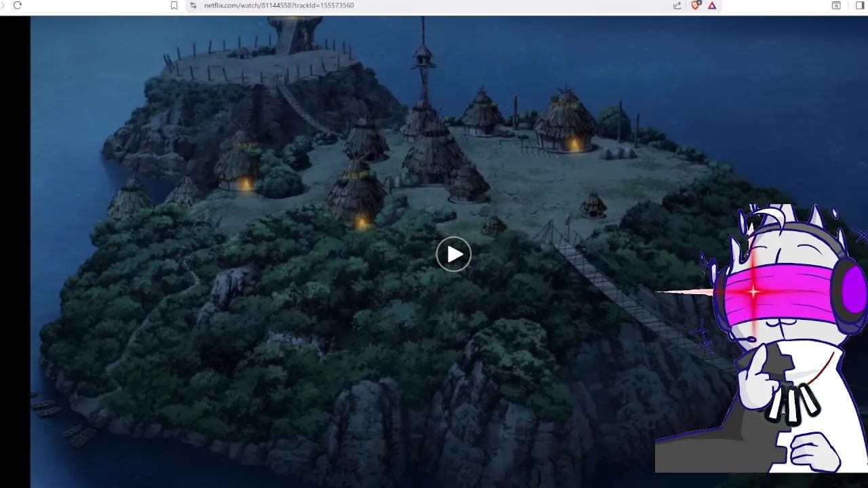Open the Brave Rewards triangle icon
This screenshot has width=868, height=488.
click(x=712, y=5)
